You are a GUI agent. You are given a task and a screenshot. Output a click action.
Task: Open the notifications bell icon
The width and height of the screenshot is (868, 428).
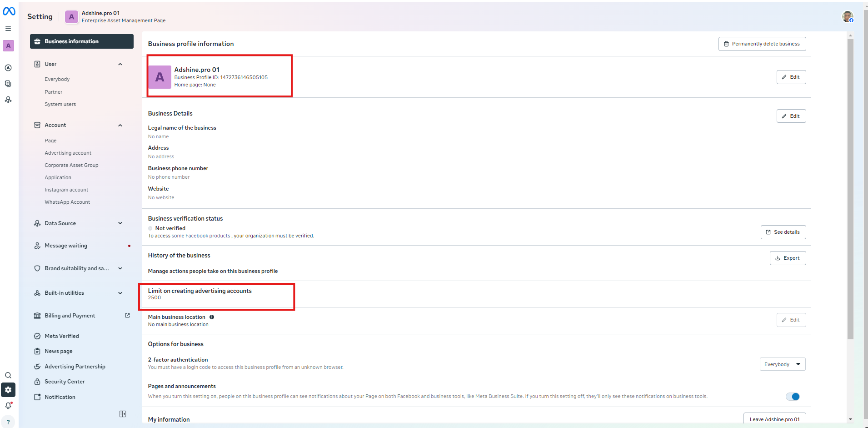click(x=8, y=405)
